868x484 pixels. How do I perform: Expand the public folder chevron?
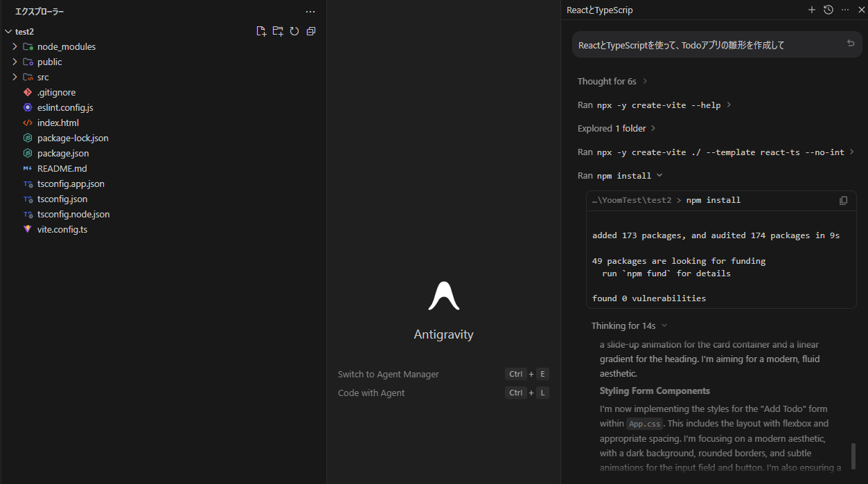15,62
